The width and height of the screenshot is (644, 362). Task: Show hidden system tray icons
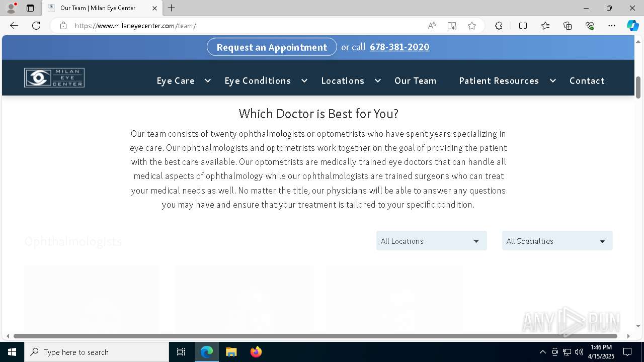tap(542, 352)
